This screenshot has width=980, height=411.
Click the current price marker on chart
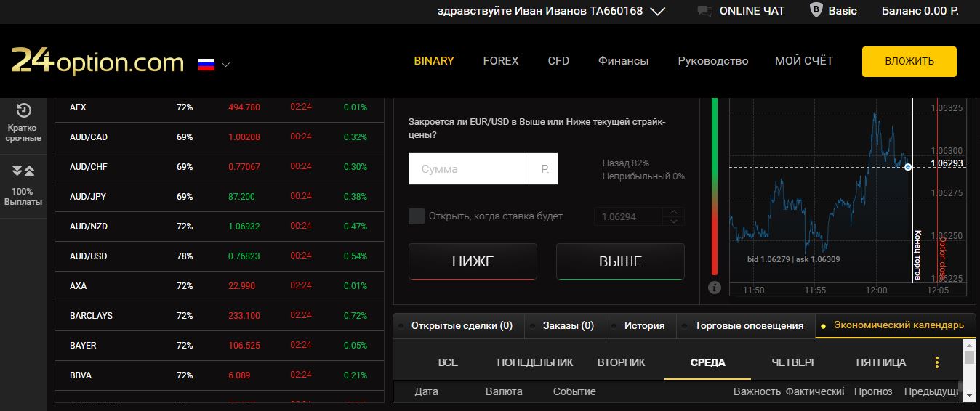908,167
